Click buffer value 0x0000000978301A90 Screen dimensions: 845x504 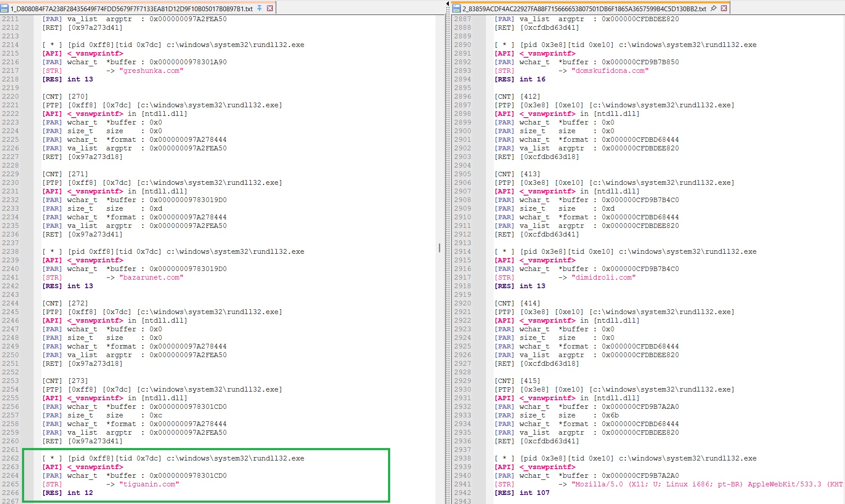pyautogui.click(x=188, y=62)
